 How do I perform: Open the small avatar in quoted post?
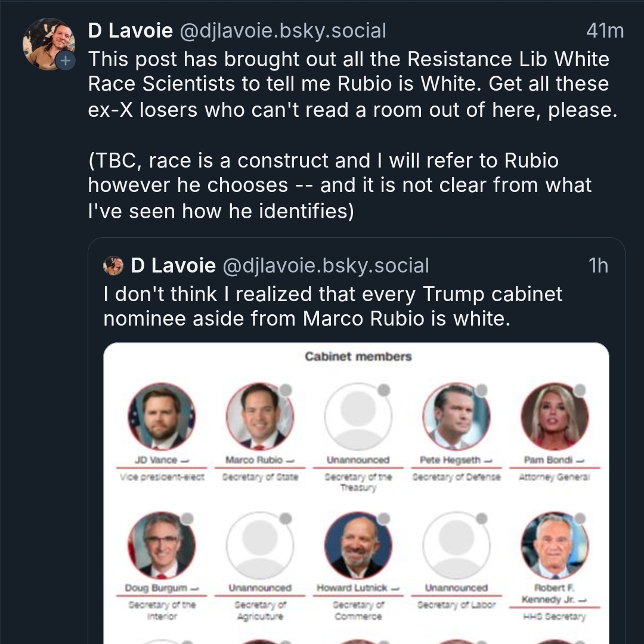(x=113, y=265)
